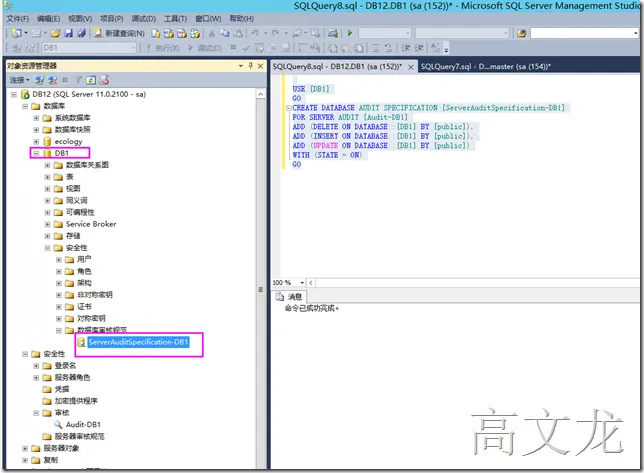The height and width of the screenshot is (473, 644).
Task: Select the 可编程性 folder under DB1
Action: point(80,212)
